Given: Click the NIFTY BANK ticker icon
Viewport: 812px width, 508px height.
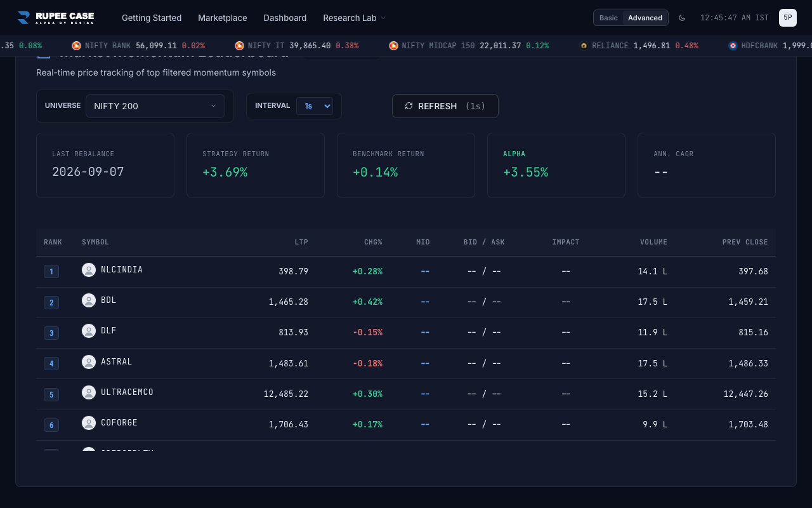Looking at the screenshot, I should [76, 46].
